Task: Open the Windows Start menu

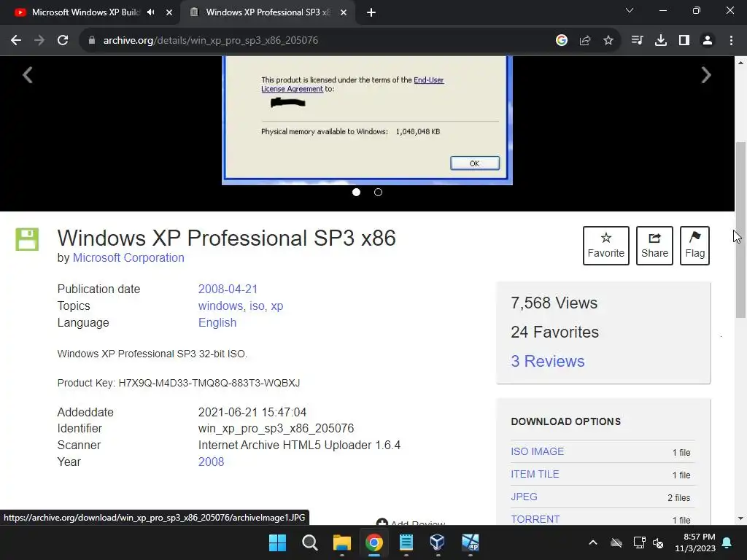Action: tap(277, 542)
